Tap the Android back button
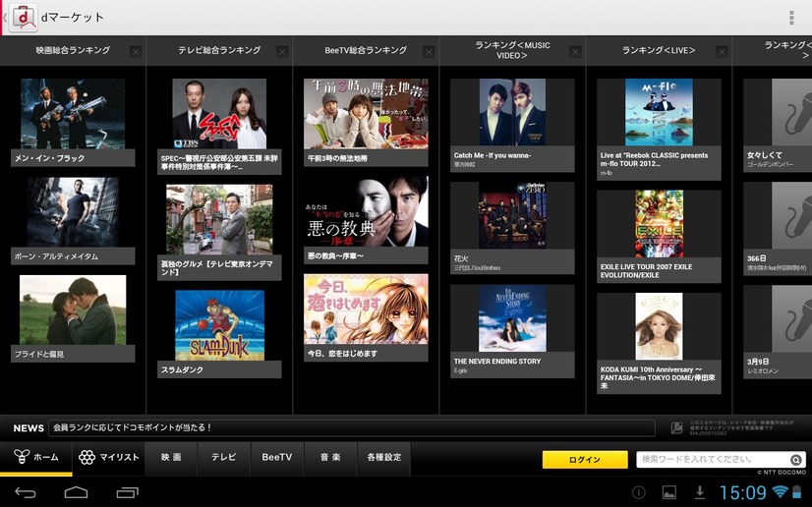This screenshot has width=812, height=507. click(25, 492)
